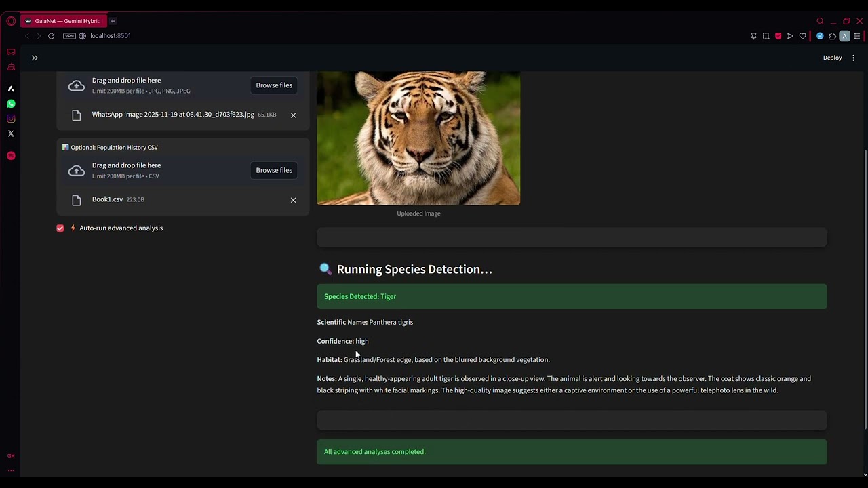Click the uploaded tiger image
Viewport: 868px width, 488px height.
tap(418, 138)
